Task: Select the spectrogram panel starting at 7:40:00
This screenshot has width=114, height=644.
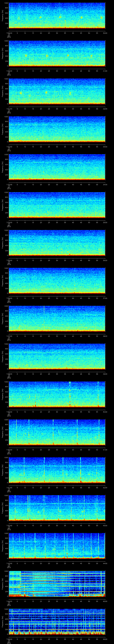Action: (57, 432)
